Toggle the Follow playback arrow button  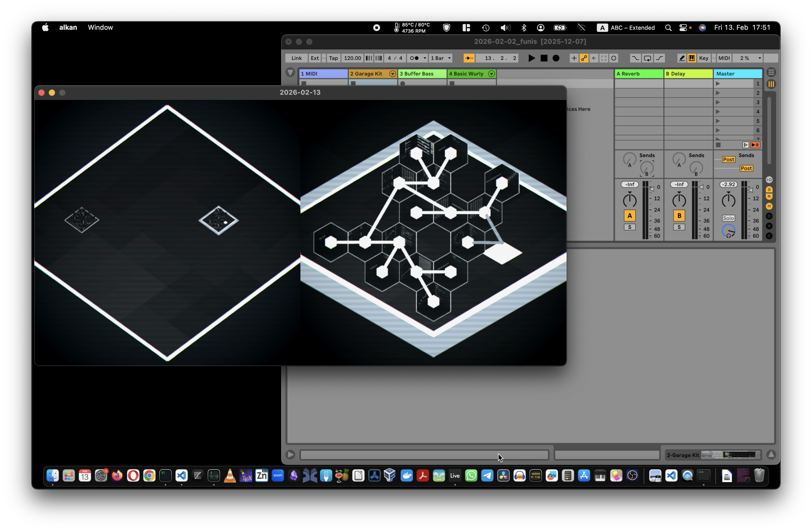(x=469, y=58)
